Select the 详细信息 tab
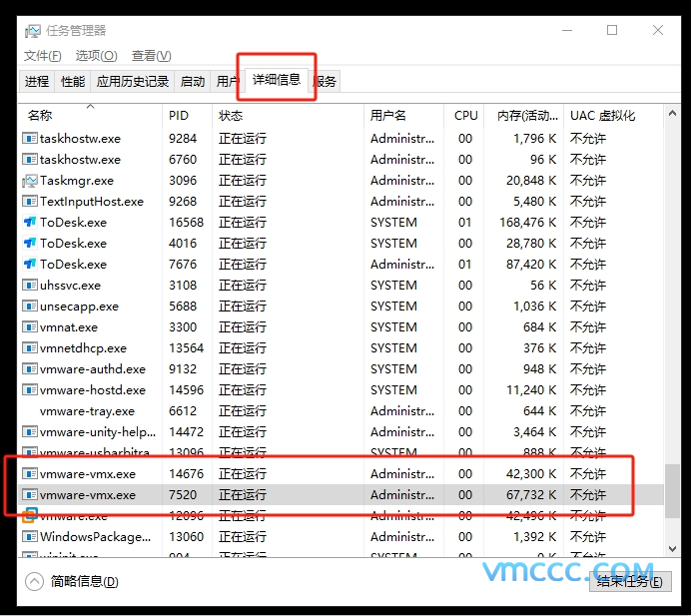Image resolution: width=691 pixels, height=616 pixels. coord(277,80)
